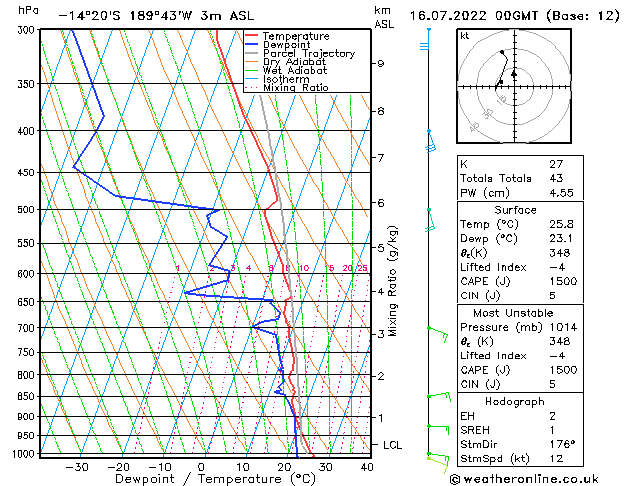Click the green wind barb near 700 hPa
Screen dimensions: 629x486
click(438, 334)
